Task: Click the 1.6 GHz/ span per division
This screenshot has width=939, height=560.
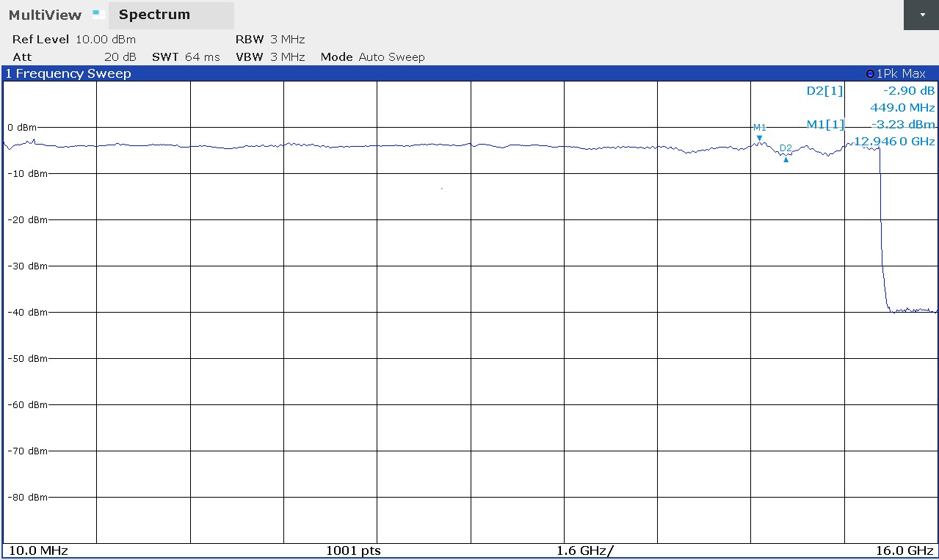Action: pyautogui.click(x=585, y=551)
